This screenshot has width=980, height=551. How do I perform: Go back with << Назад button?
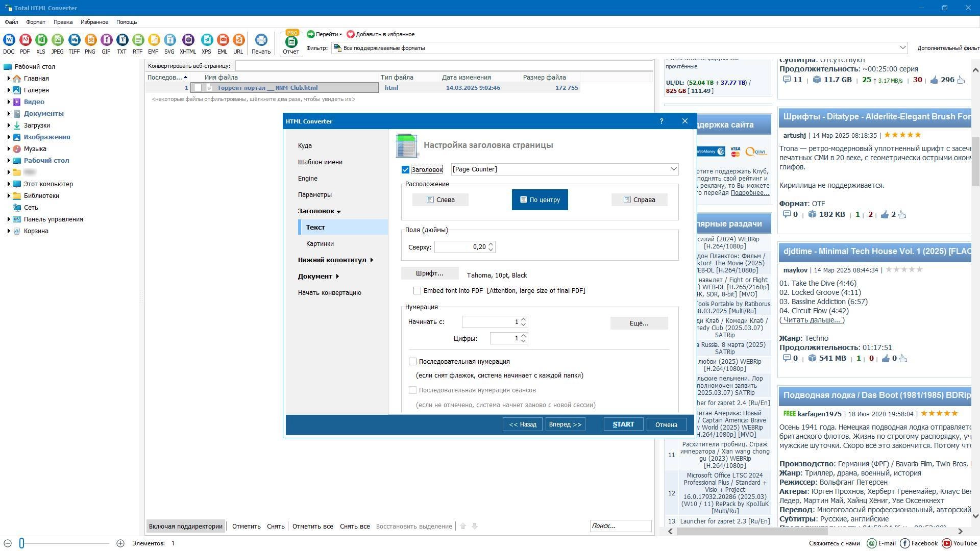point(522,424)
